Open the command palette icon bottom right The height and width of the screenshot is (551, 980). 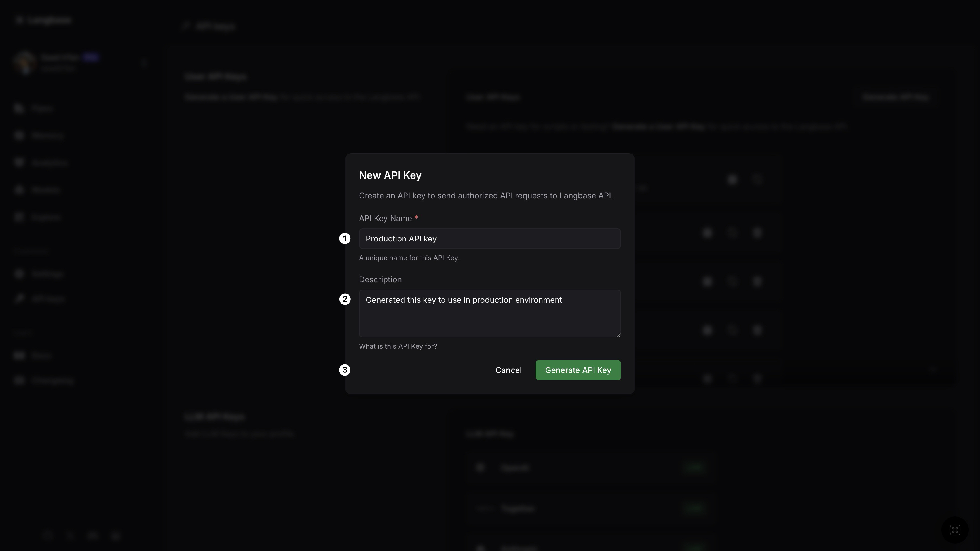pyautogui.click(x=954, y=530)
